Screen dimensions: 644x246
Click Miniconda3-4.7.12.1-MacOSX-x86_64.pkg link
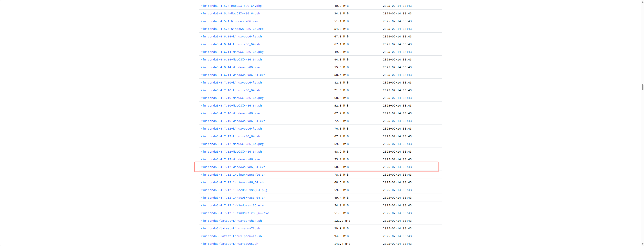233,190
